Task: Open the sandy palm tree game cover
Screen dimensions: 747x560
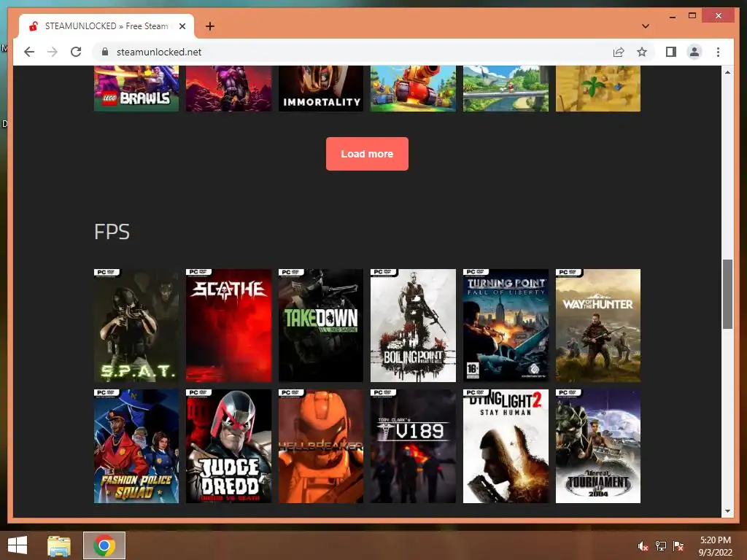Action: coord(598,88)
